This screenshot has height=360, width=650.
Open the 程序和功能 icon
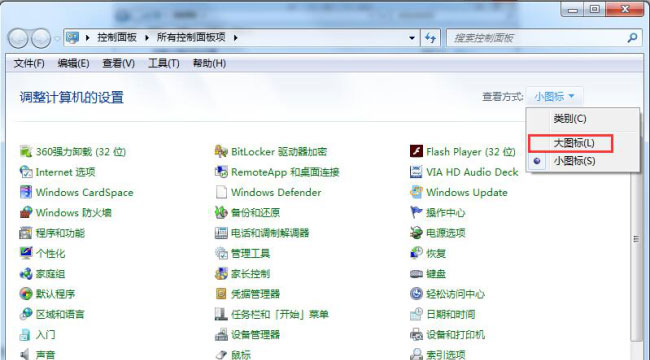tap(26, 233)
